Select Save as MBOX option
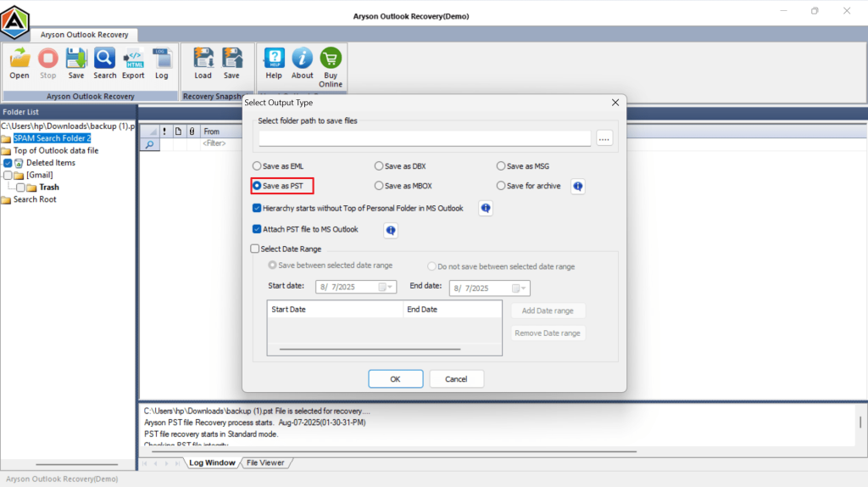The height and width of the screenshot is (487, 868). click(379, 186)
